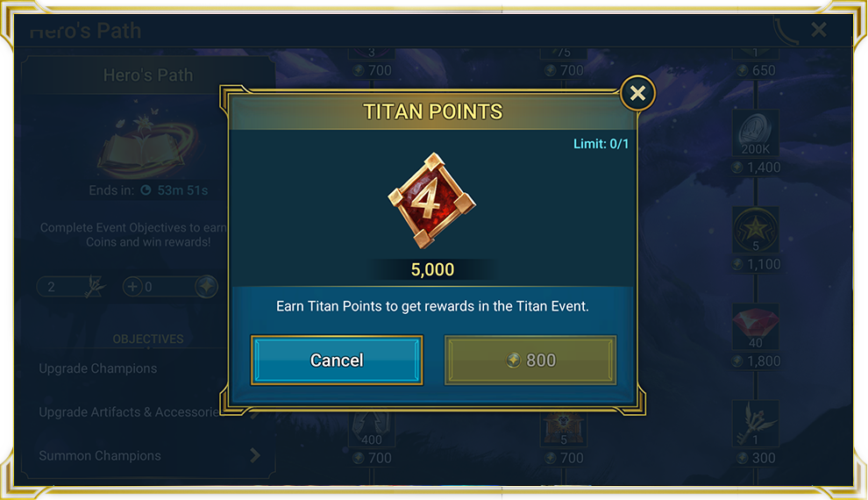
Task: Select the star medal reward costing 1,100
Action: (756, 230)
